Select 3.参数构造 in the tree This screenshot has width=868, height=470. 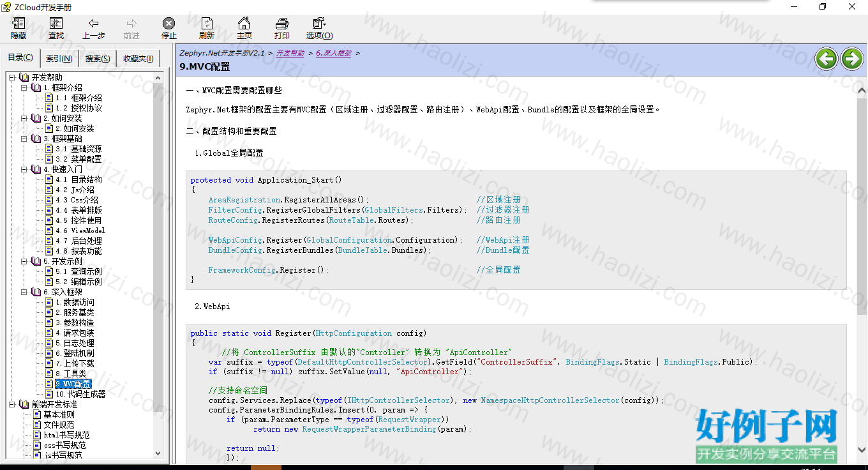coord(75,322)
